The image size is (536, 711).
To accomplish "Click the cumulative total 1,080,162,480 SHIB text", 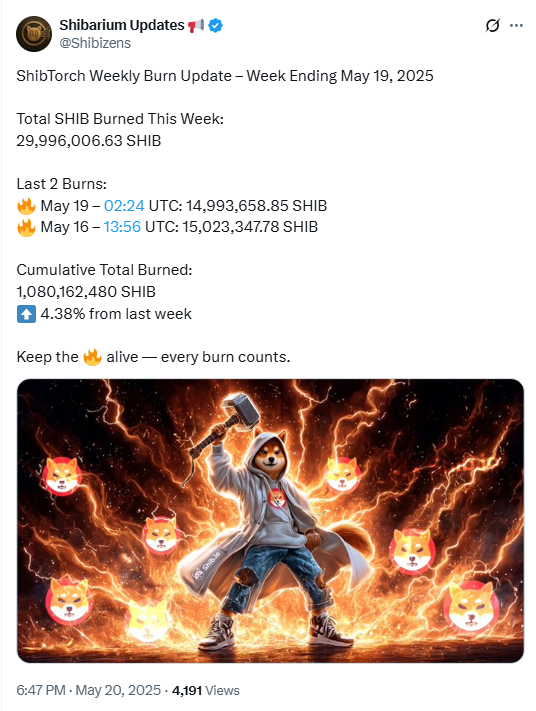I will [86, 292].
